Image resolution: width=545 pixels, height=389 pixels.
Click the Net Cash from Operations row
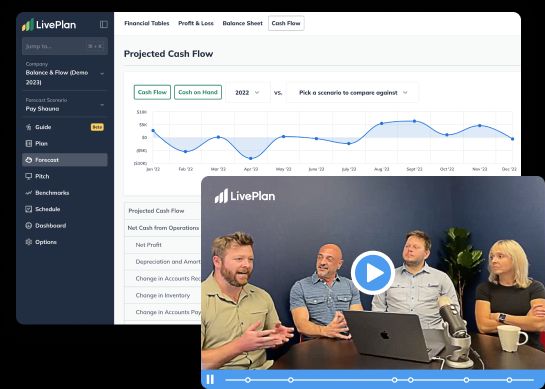tap(163, 228)
